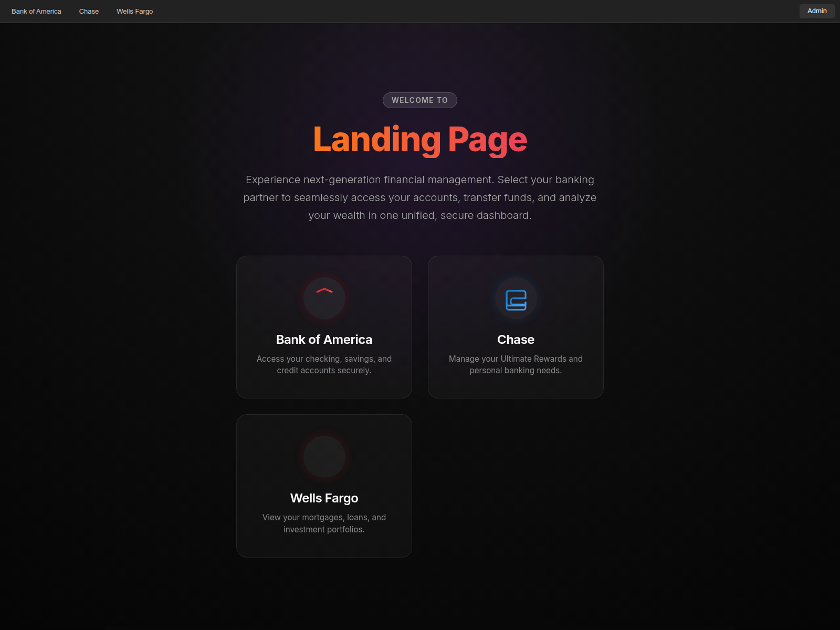This screenshot has height=630, width=840.
Task: Click the WELCOME TO badge
Action: pyautogui.click(x=420, y=100)
